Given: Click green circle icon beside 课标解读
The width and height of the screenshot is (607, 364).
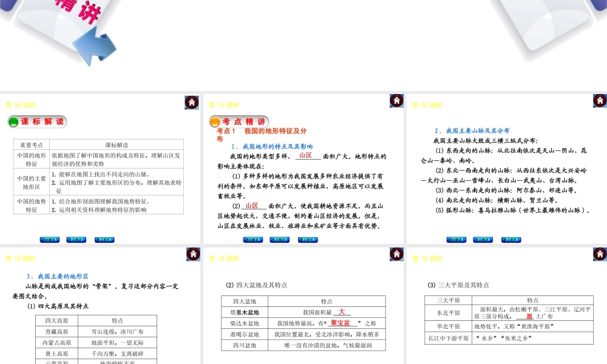Looking at the screenshot, I should (x=13, y=122).
